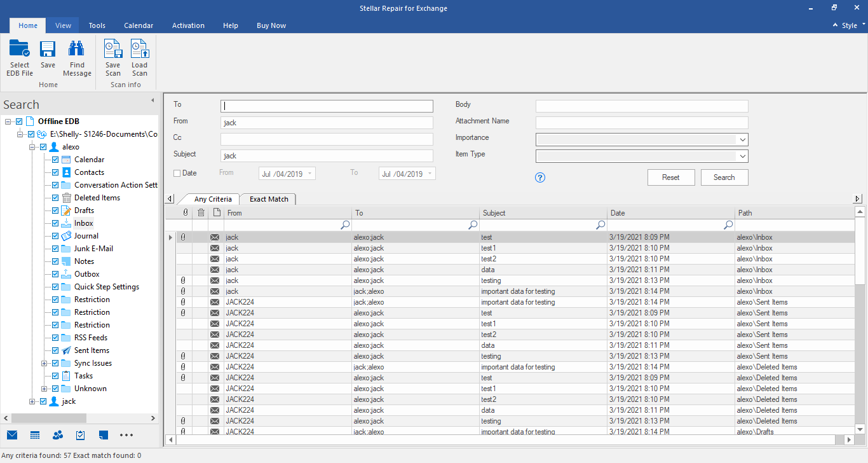This screenshot has height=463, width=868.
Task: Uncheck the Offline EDB checkbox
Action: point(19,121)
